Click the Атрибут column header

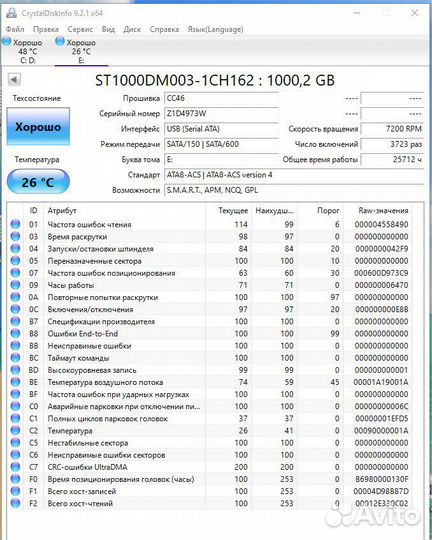point(125,210)
